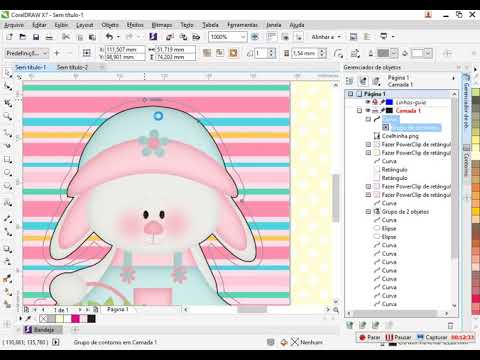Export the drawing using export icon

click(183, 37)
